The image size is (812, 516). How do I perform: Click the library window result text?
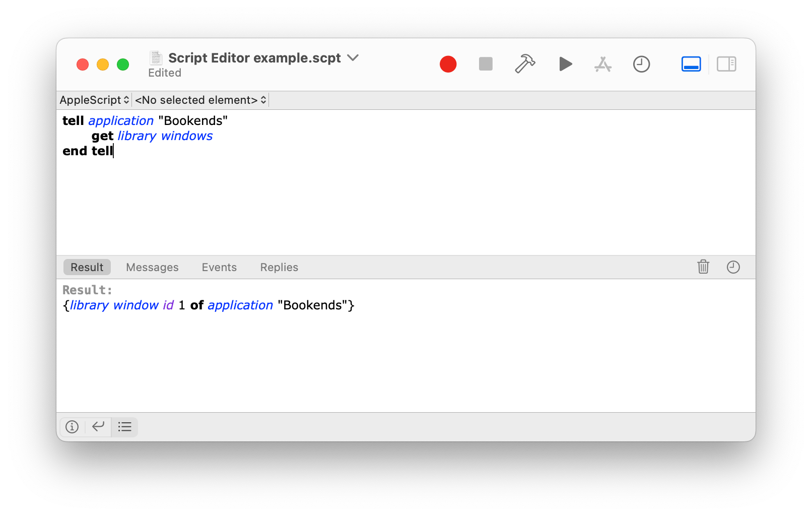(120, 305)
